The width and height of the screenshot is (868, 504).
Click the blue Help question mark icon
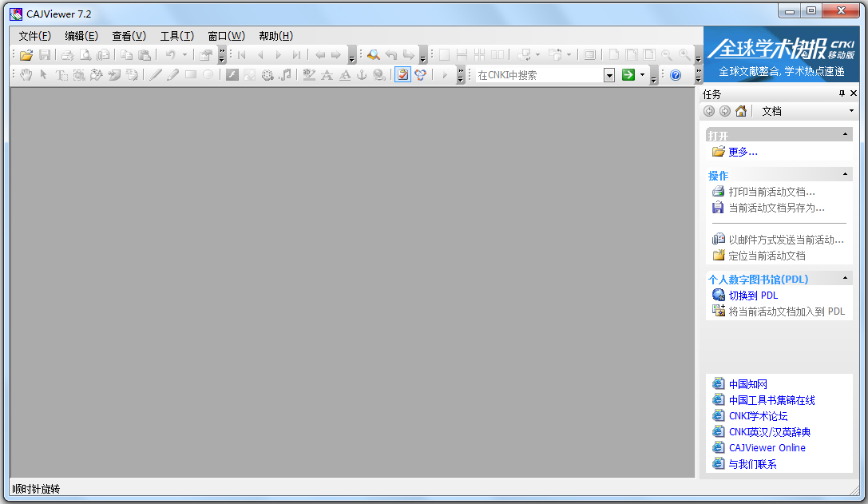tap(675, 74)
